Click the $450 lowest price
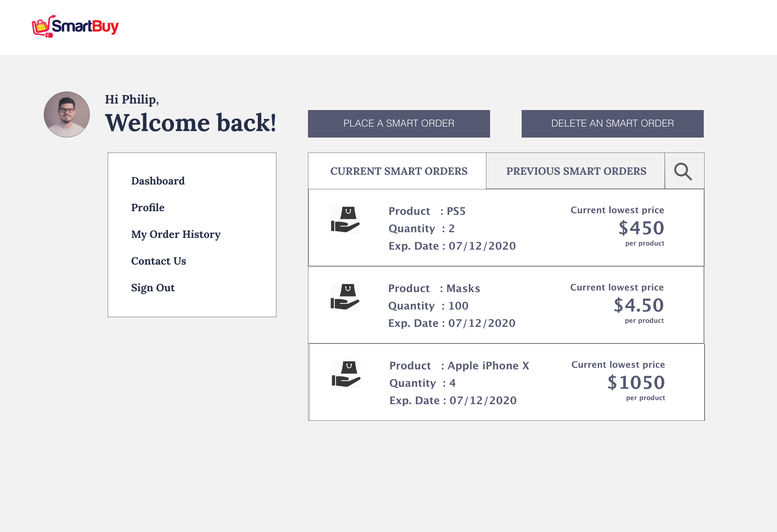The height and width of the screenshot is (532, 777). (x=641, y=228)
